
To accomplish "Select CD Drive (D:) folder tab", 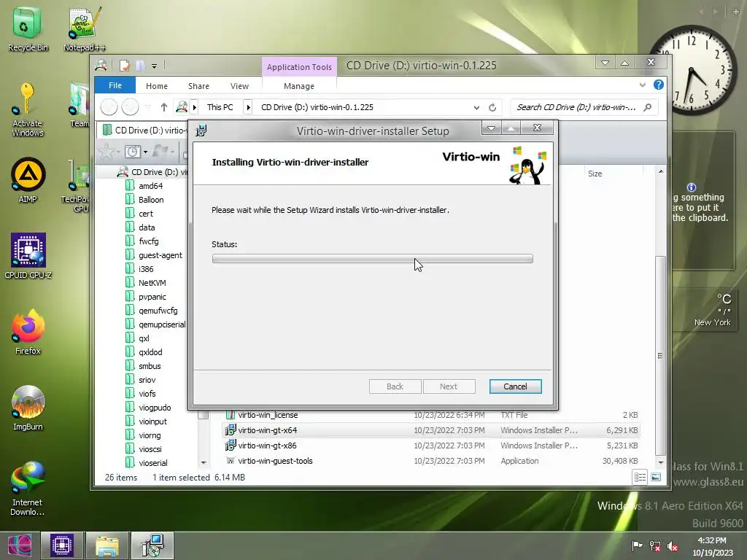I will (x=144, y=130).
